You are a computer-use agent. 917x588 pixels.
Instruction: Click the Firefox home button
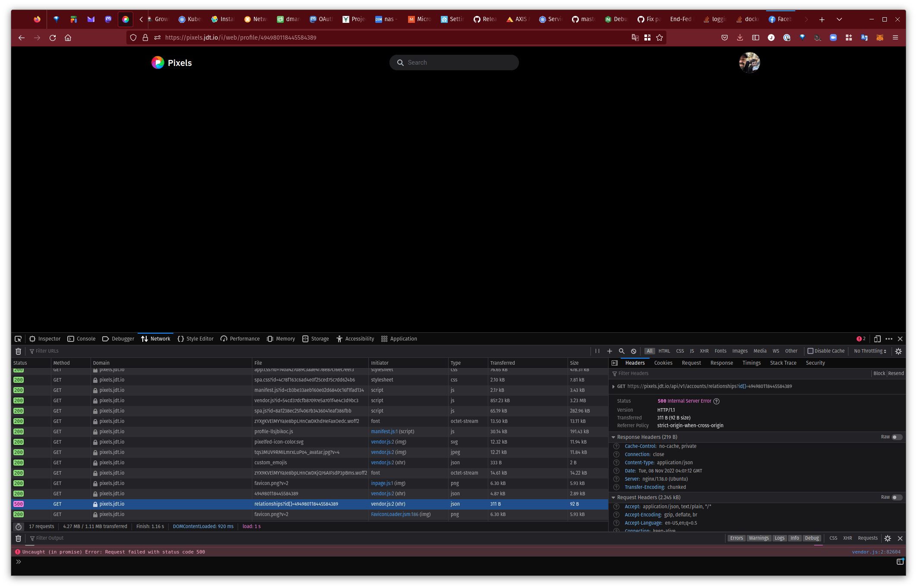coord(68,38)
